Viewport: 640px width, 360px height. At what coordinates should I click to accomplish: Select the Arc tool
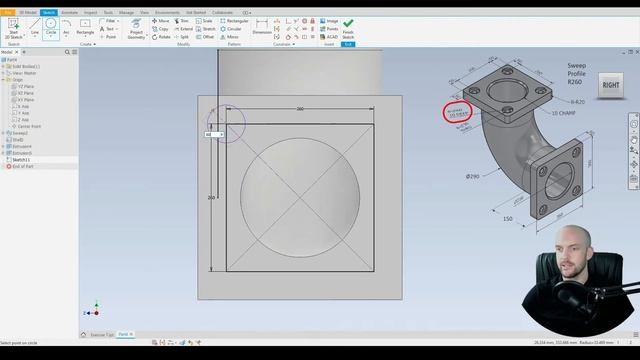pos(66,27)
